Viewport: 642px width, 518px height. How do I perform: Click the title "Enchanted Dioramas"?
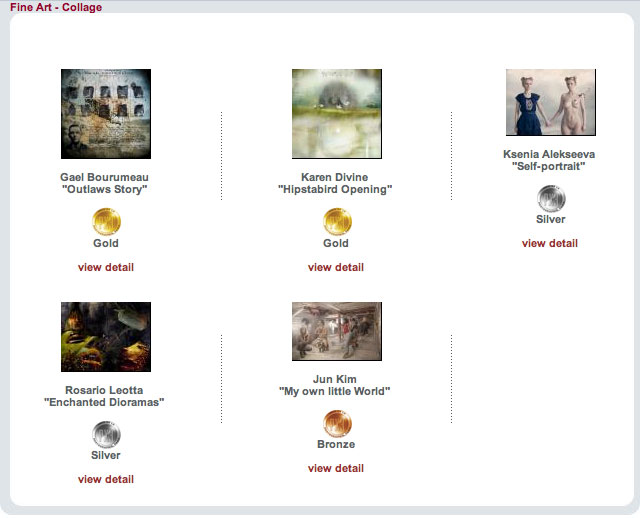click(104, 402)
